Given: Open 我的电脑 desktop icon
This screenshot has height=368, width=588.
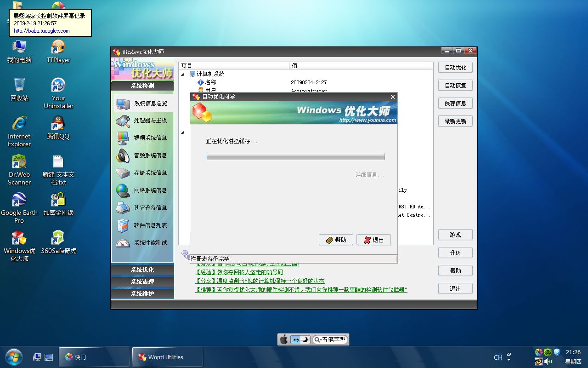Looking at the screenshot, I should coord(19,52).
